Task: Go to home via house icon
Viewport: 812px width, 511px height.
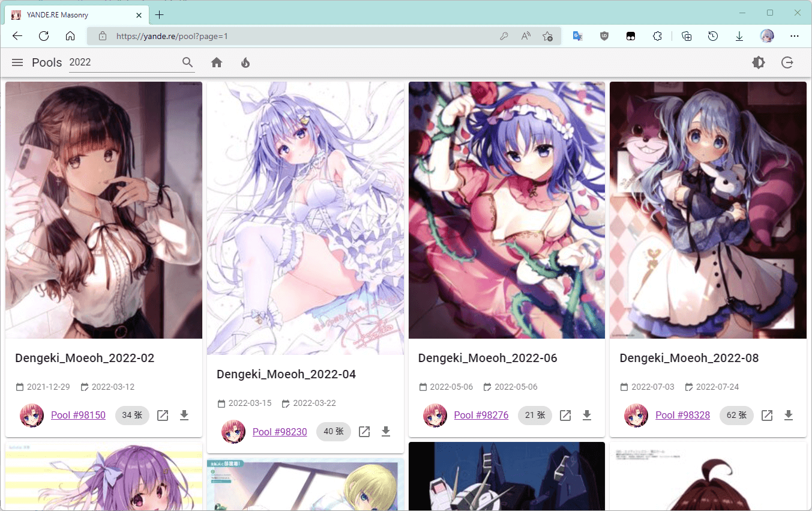Action: click(x=217, y=62)
